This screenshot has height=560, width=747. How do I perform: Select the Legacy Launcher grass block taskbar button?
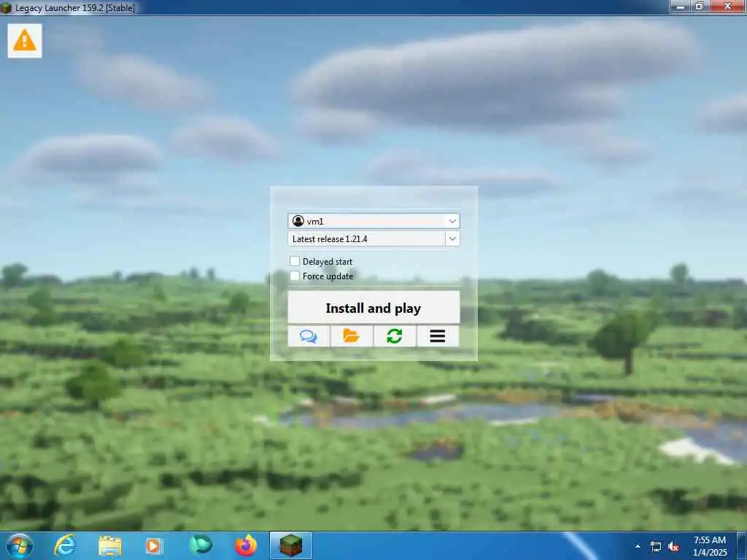(290, 545)
